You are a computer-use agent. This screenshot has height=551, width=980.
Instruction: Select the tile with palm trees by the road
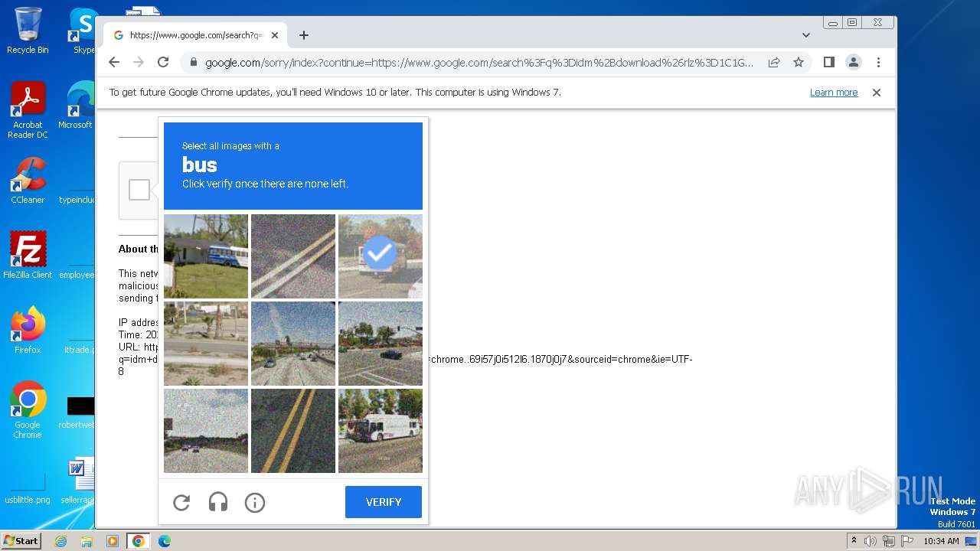point(206,344)
